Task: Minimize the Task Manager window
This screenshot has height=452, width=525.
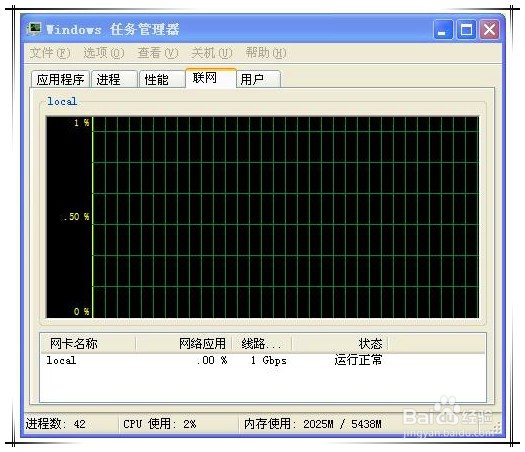Action: 443,30
